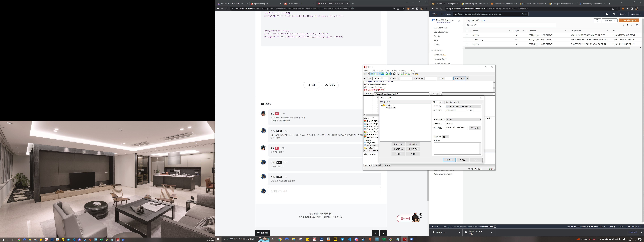Select adadad.pem in FileZilla local file list
644x242 pixels.
tap(371, 145)
